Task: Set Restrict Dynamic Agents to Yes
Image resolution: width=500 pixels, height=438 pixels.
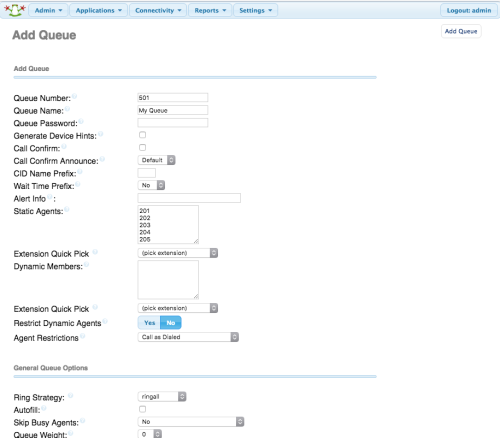Action: click(149, 323)
